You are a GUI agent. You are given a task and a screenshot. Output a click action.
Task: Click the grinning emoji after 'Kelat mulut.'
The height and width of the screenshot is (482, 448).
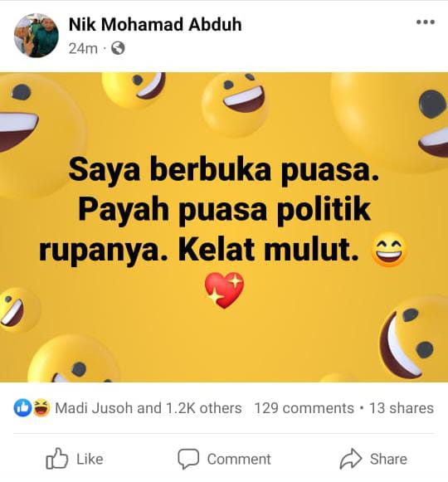point(389,250)
